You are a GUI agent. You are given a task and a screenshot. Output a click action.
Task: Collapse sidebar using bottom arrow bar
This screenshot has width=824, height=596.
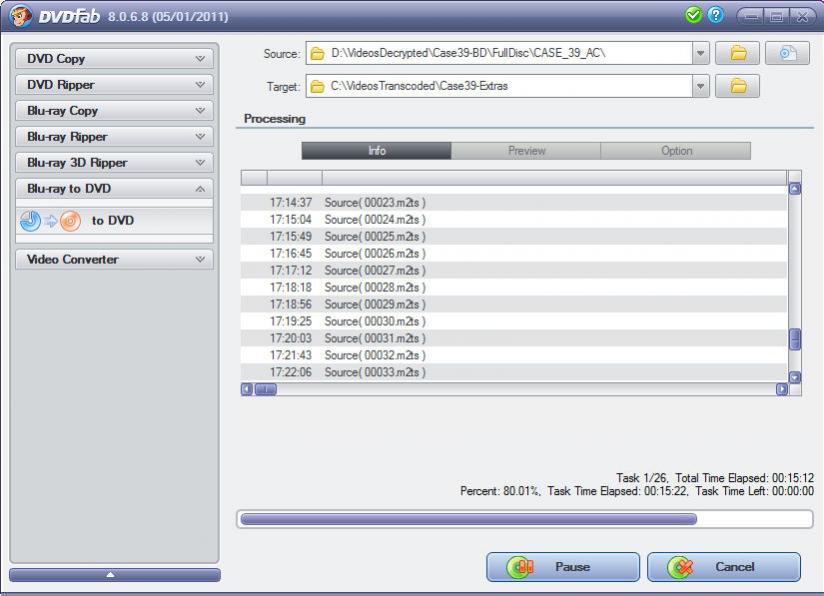pos(115,574)
